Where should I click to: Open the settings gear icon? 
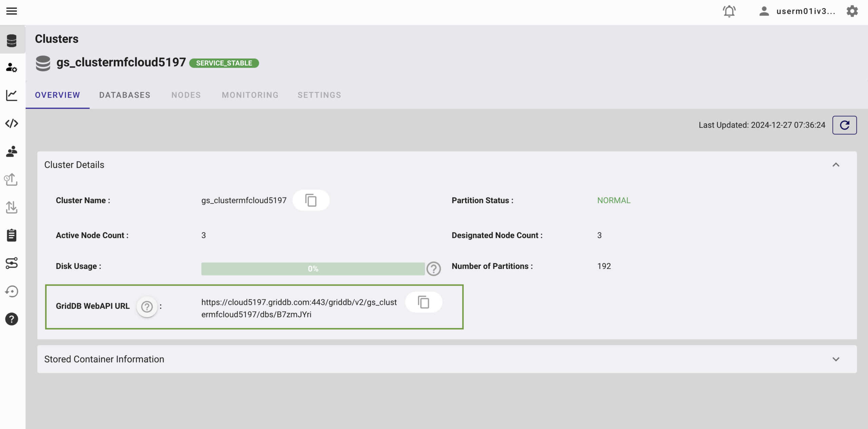[x=852, y=11]
